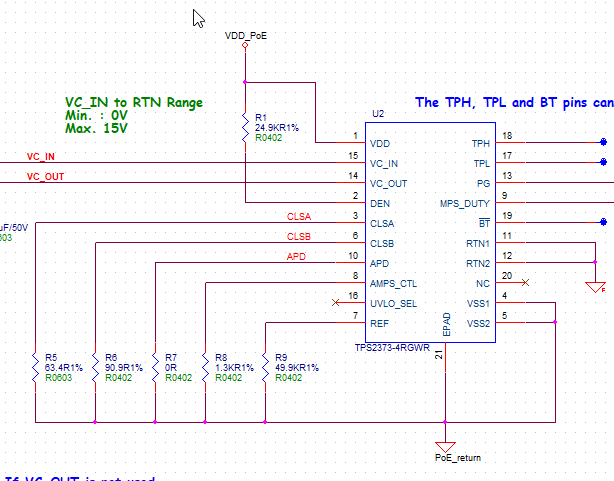
Task: Select the RTN1 pin name on U2
Action: coord(478,244)
